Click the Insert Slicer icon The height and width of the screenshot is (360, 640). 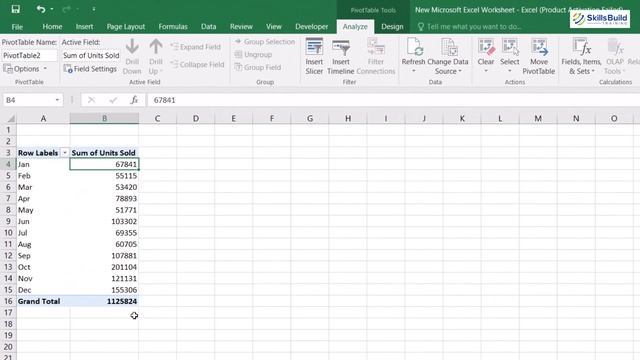point(314,47)
